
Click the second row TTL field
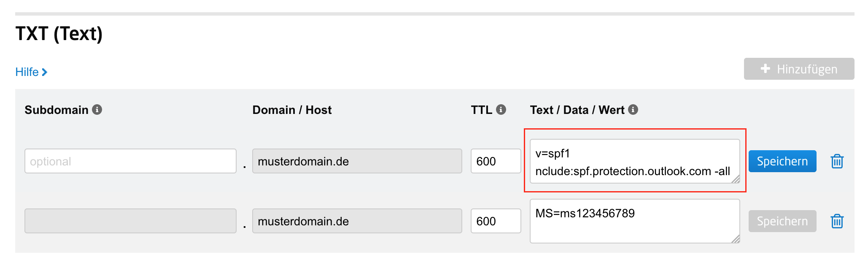coord(496,221)
